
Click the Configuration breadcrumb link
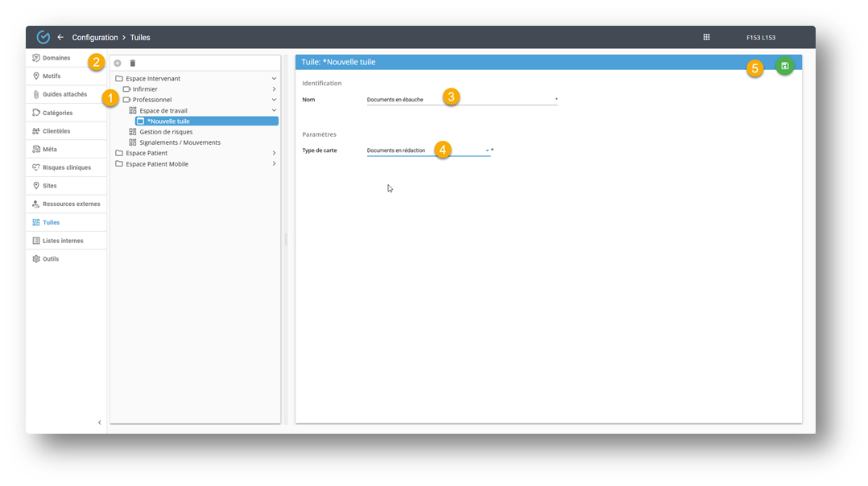(94, 38)
